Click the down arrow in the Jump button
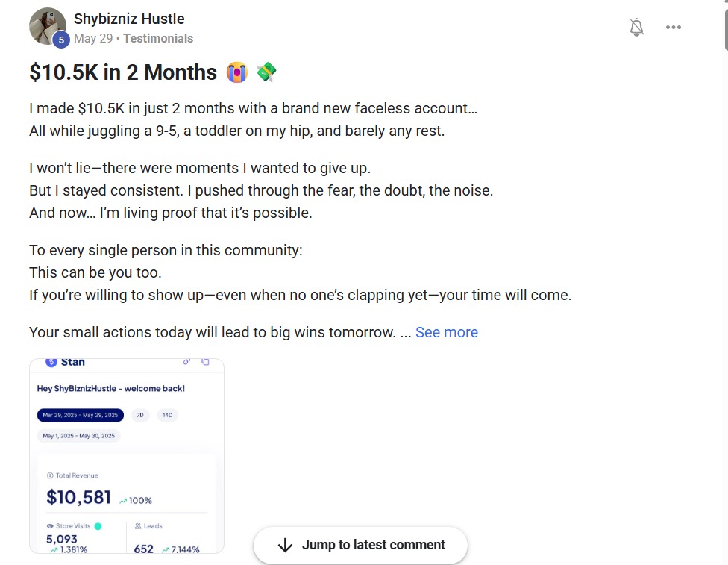The height and width of the screenshot is (565, 728). click(x=285, y=545)
